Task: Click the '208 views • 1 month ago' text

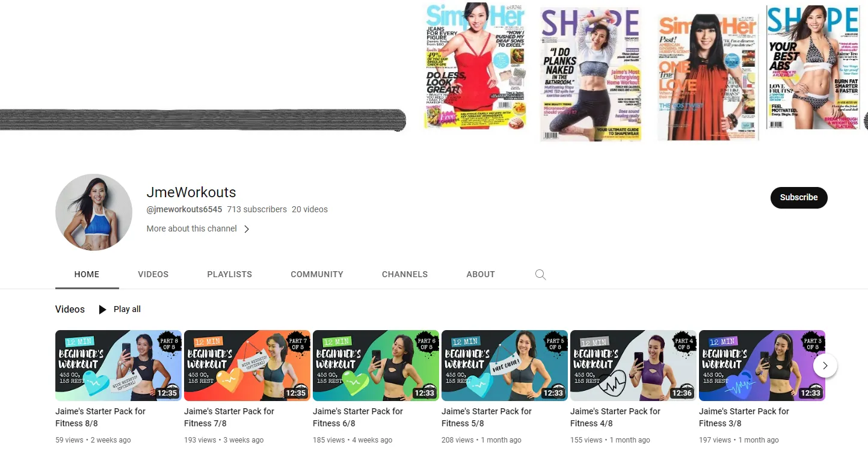Action: coord(481,440)
